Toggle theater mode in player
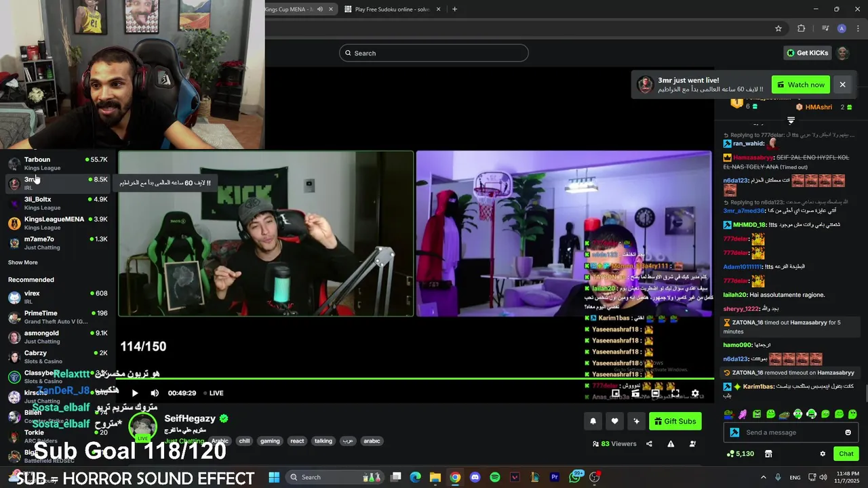The image size is (868, 488). pos(655,393)
